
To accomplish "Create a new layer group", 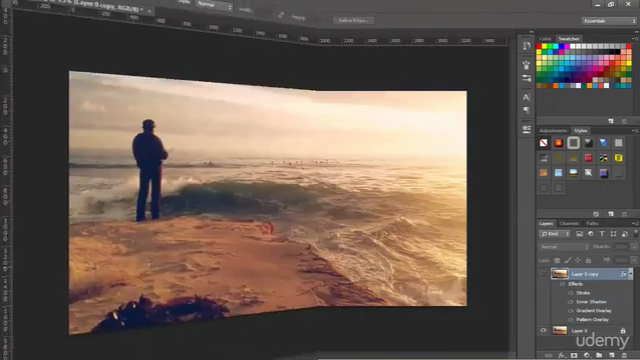I will tap(599, 356).
